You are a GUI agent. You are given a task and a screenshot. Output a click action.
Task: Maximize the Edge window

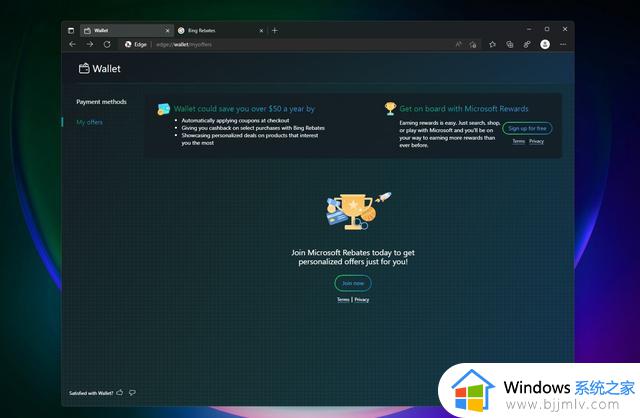click(547, 29)
